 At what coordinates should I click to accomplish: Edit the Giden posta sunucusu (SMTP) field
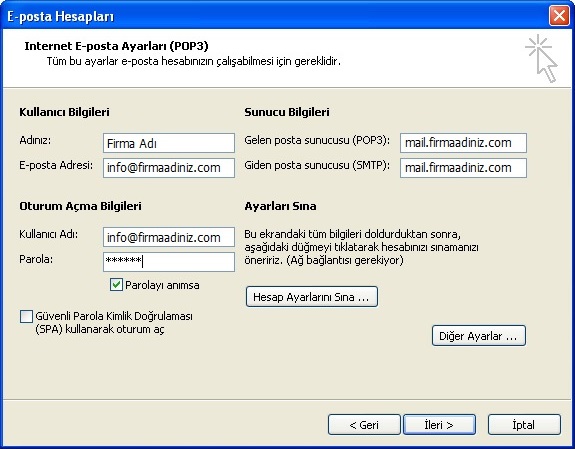click(x=463, y=168)
